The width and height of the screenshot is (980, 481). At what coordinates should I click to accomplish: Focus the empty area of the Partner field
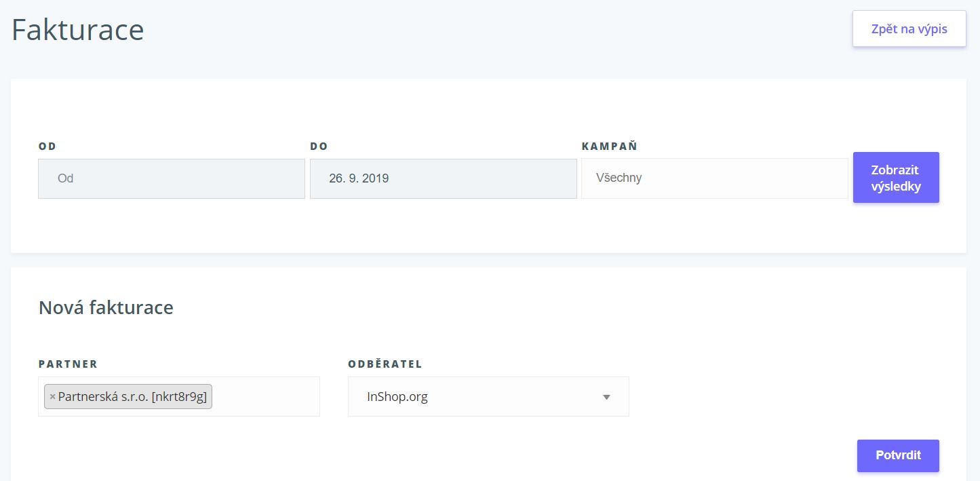point(266,397)
